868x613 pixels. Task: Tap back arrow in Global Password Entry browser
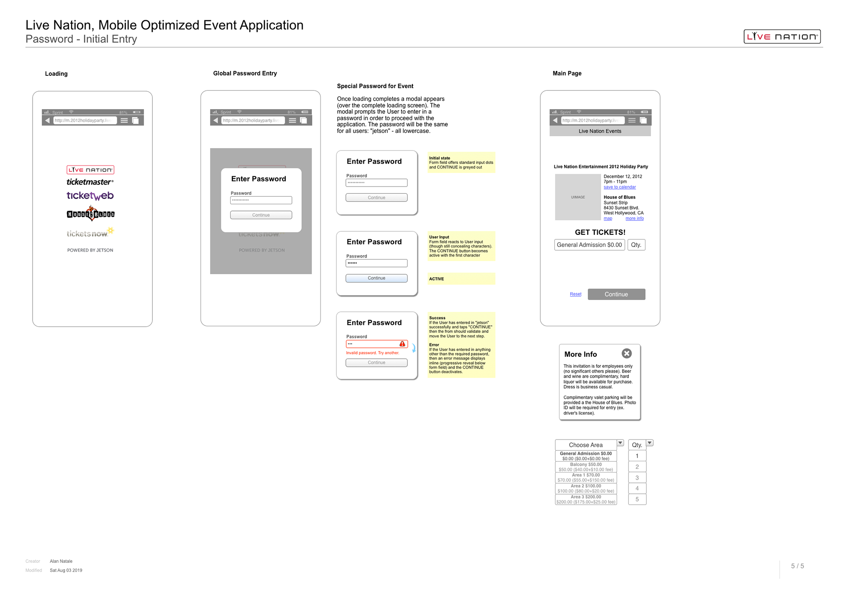[216, 121]
